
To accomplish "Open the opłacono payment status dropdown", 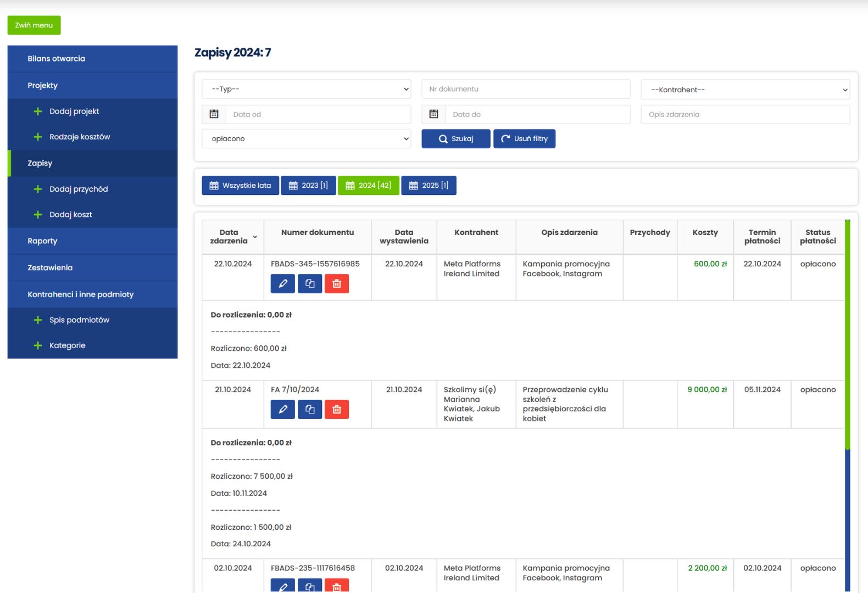I will 306,139.
